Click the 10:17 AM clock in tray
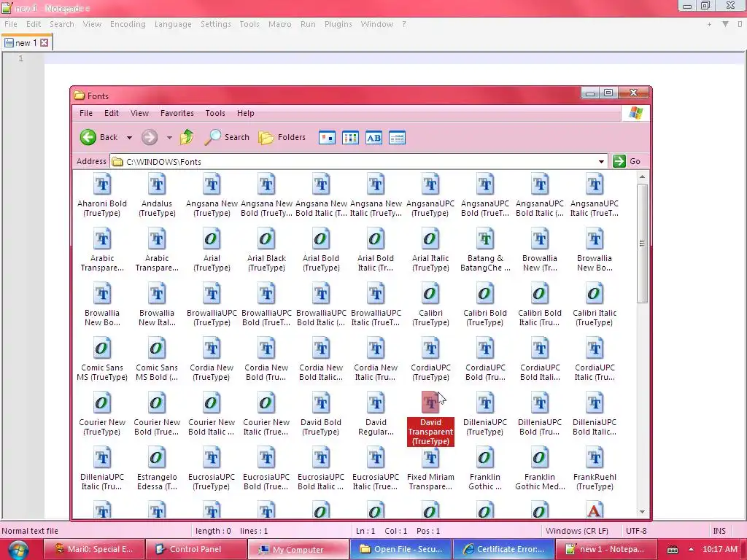This screenshot has width=747, height=560. [x=720, y=549]
